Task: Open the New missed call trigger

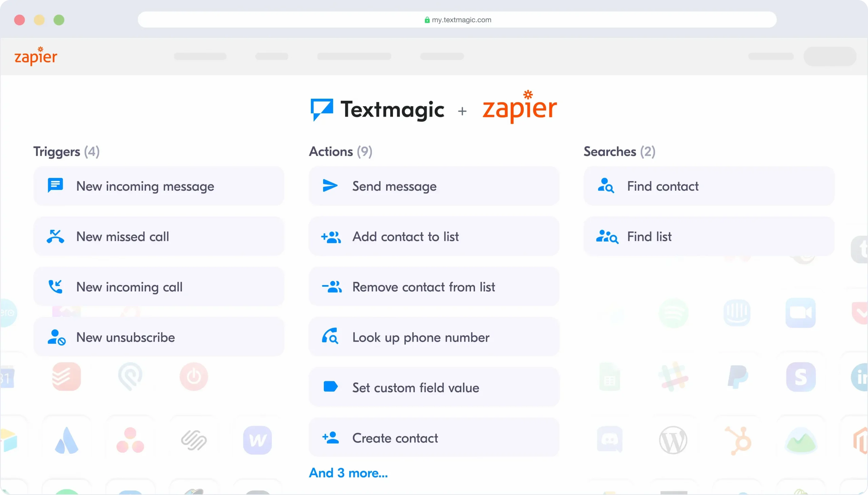Action: 159,236
